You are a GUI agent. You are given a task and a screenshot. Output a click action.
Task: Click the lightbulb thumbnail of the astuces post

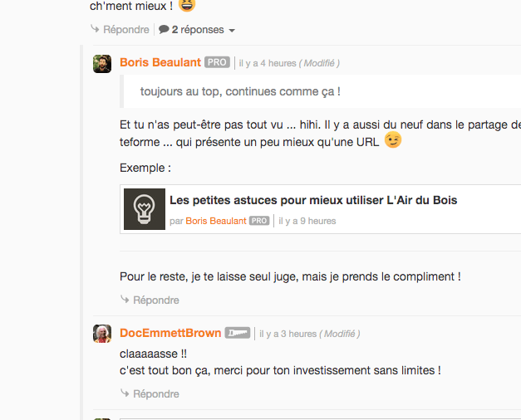coord(145,209)
